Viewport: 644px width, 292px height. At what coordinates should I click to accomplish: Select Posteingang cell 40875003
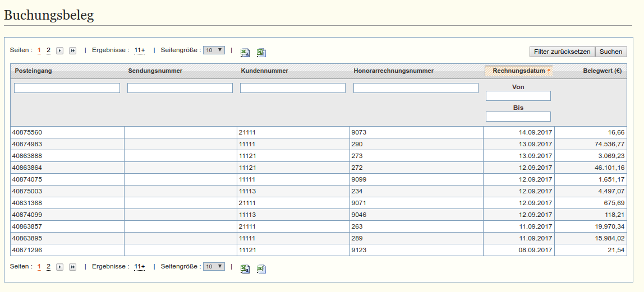[x=67, y=191]
